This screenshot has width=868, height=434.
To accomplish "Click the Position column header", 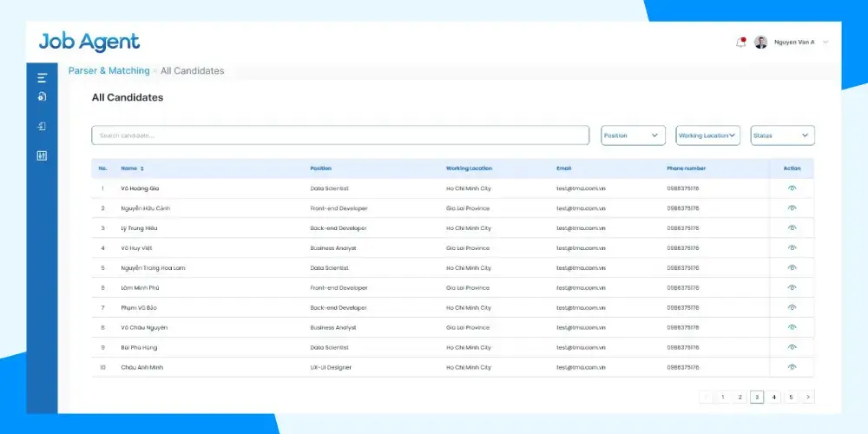I will [320, 168].
